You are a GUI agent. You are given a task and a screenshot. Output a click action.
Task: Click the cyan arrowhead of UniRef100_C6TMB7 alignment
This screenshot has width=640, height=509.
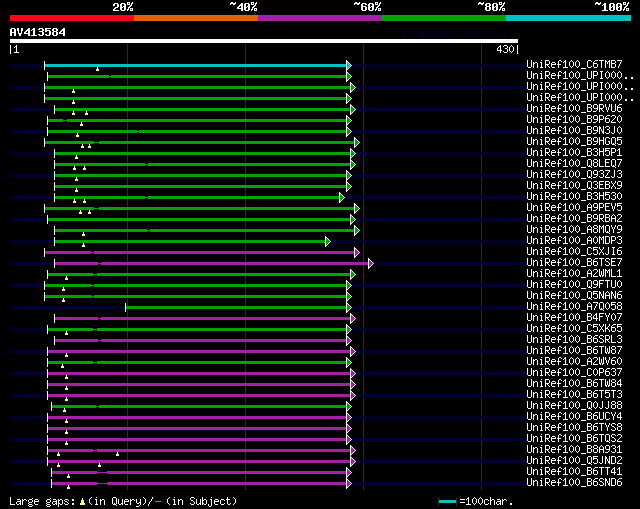pos(349,65)
